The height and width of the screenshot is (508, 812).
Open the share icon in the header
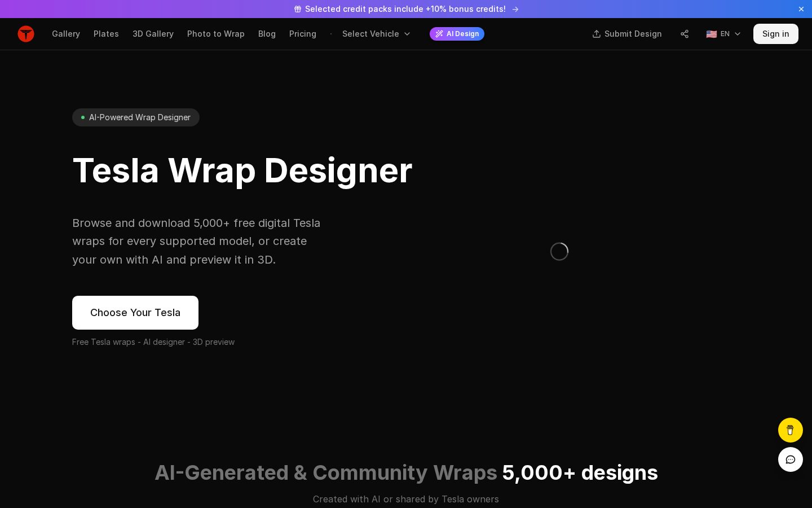click(685, 34)
